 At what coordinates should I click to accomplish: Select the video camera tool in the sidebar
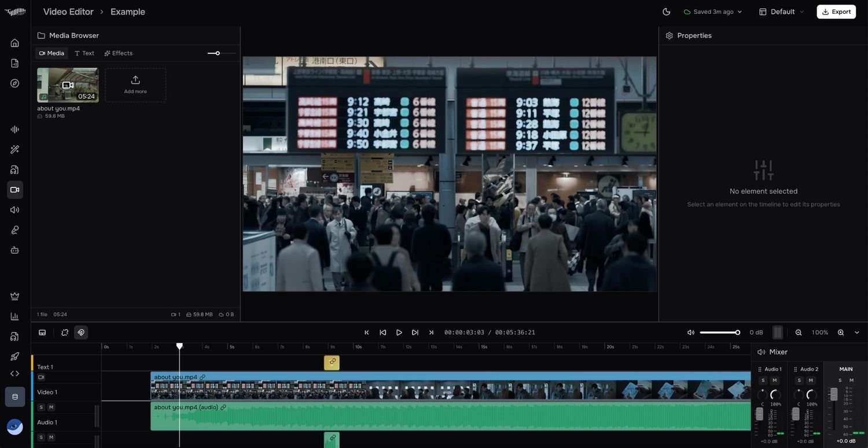14,189
